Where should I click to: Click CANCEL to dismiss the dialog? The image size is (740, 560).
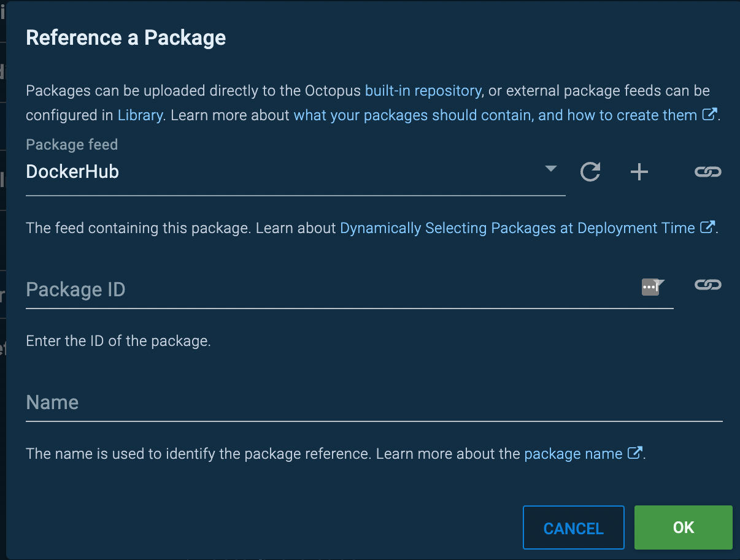[574, 527]
